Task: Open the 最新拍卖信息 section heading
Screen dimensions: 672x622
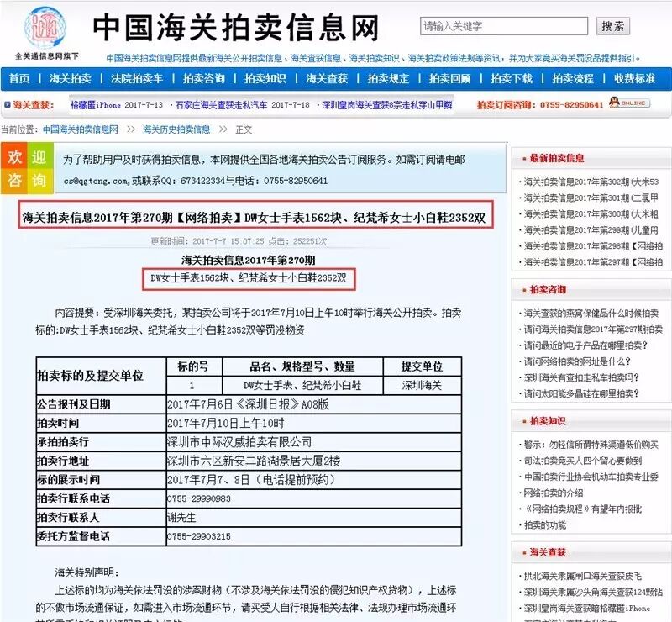Action: [557, 158]
